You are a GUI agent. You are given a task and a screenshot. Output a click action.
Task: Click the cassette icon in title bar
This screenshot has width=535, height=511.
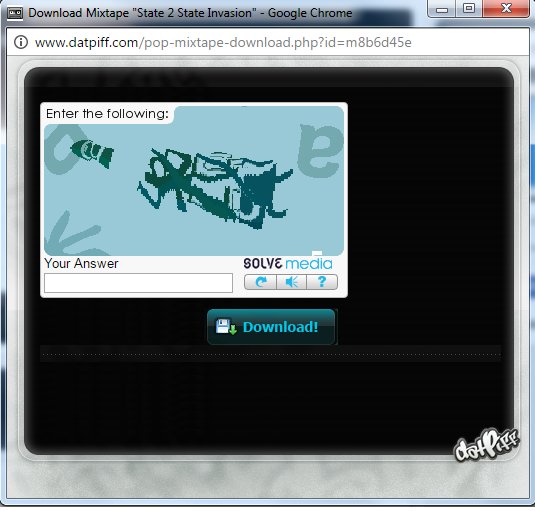(15, 13)
